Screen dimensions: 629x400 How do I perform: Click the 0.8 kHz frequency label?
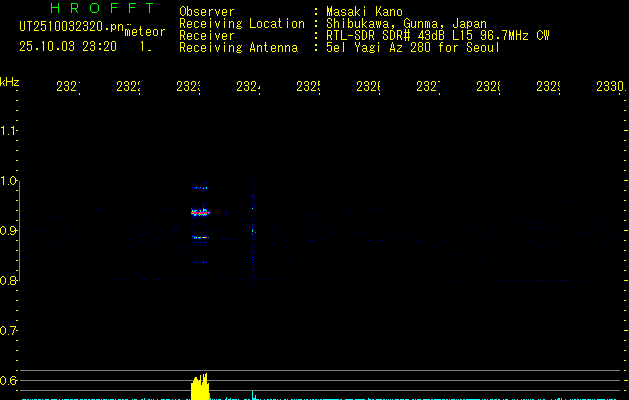[x=8, y=281]
